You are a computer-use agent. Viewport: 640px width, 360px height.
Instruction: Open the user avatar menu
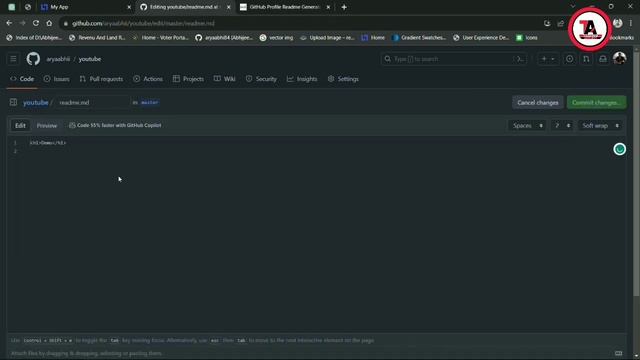click(x=620, y=59)
